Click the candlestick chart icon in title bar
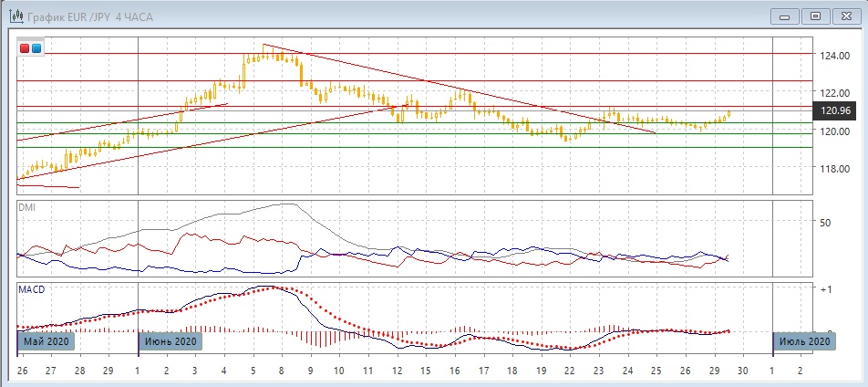 [11, 15]
